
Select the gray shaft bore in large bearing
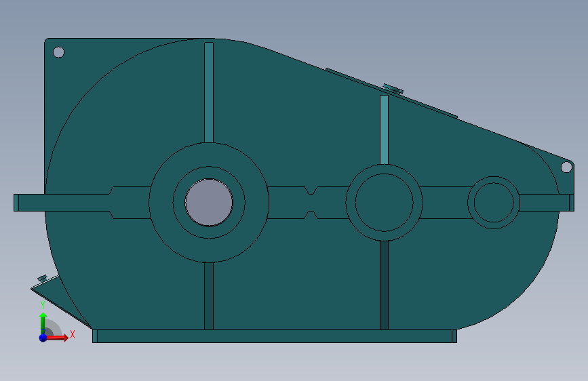point(209,203)
